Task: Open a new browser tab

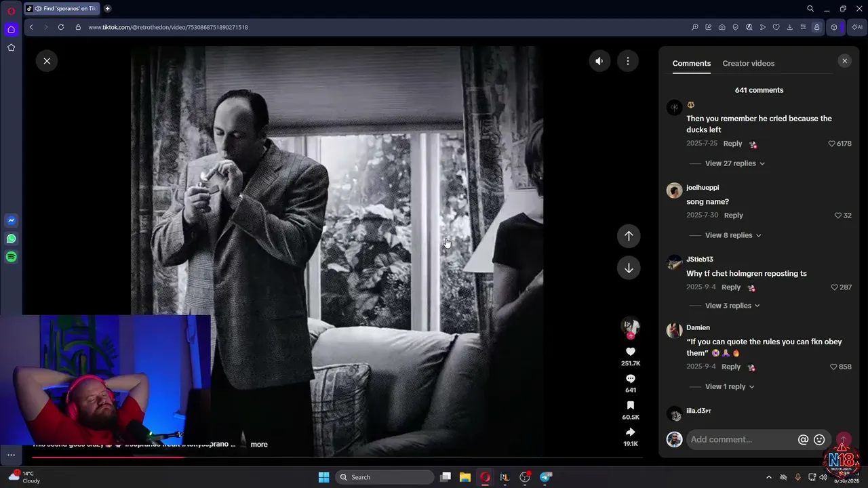Action: coord(108,9)
